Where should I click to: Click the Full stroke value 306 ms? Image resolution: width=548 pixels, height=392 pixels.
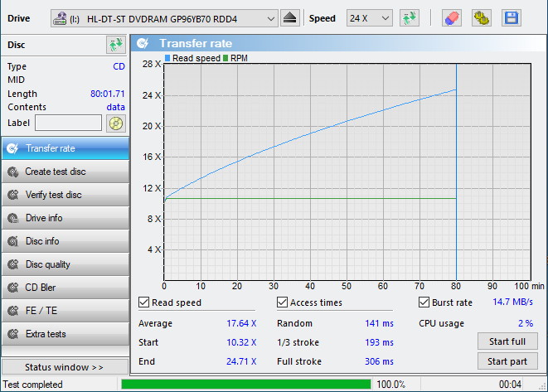(379, 361)
